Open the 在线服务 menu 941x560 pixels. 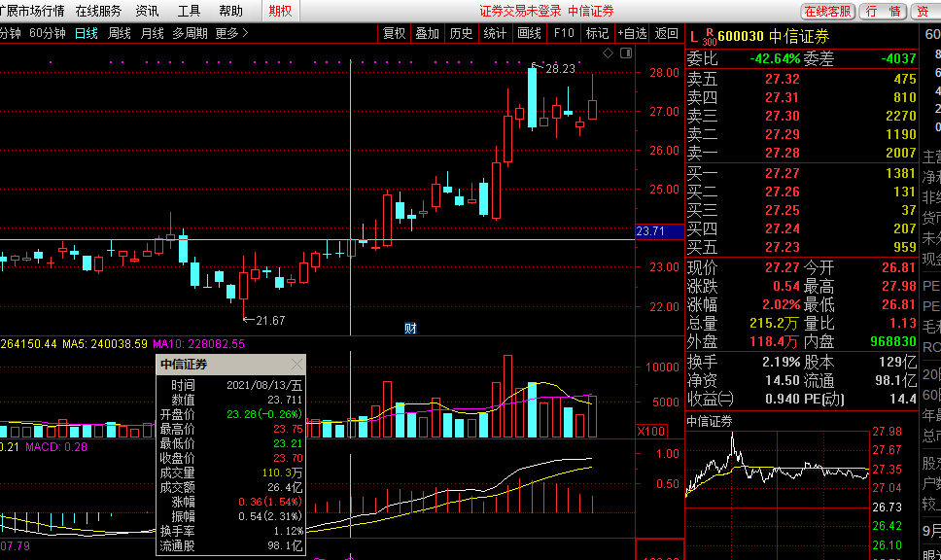(x=98, y=11)
